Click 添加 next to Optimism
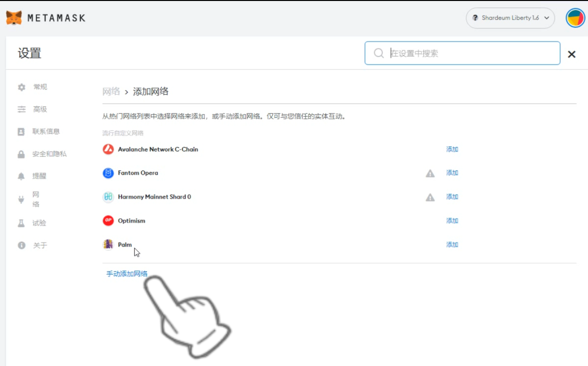Viewport: 588px width, 366px height. [x=451, y=220]
